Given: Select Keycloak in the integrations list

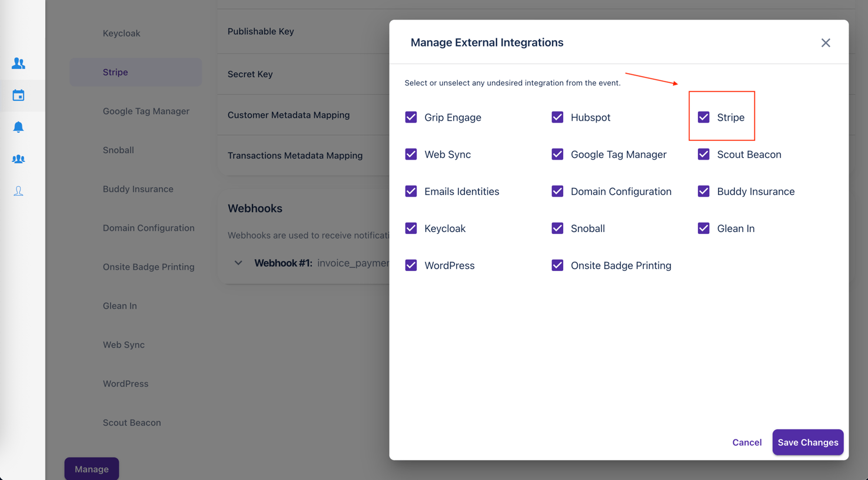Looking at the screenshot, I should (121, 34).
